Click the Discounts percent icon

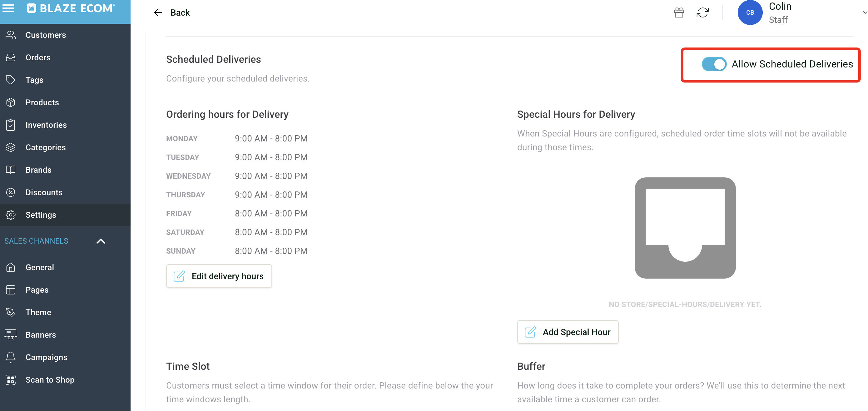tap(11, 192)
